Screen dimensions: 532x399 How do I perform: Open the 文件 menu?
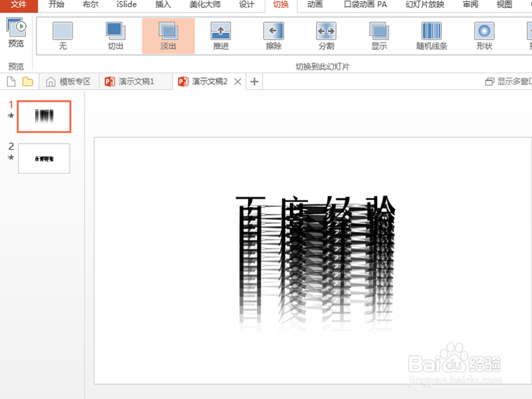tap(19, 5)
